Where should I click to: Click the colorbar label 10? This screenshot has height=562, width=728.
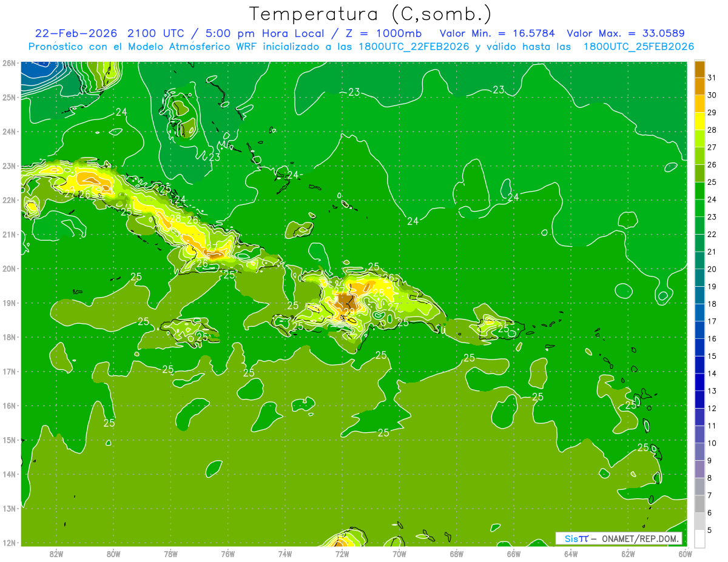coord(712,443)
